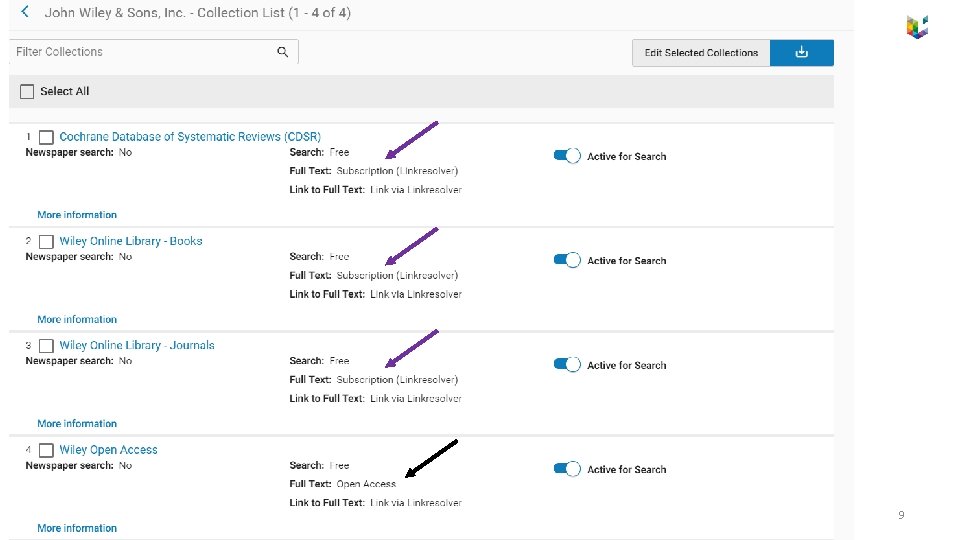Disable Active for Search on Cochrane Database
The width and height of the screenshot is (960, 540).
[567, 156]
